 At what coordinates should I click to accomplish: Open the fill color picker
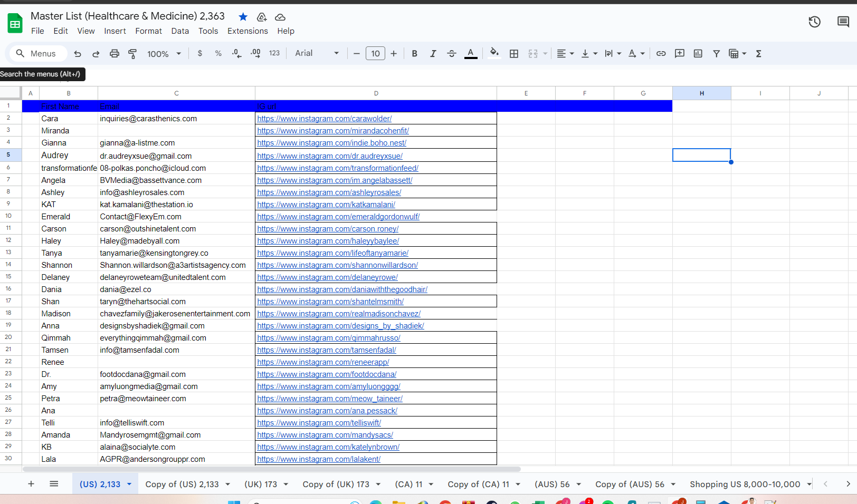[494, 53]
